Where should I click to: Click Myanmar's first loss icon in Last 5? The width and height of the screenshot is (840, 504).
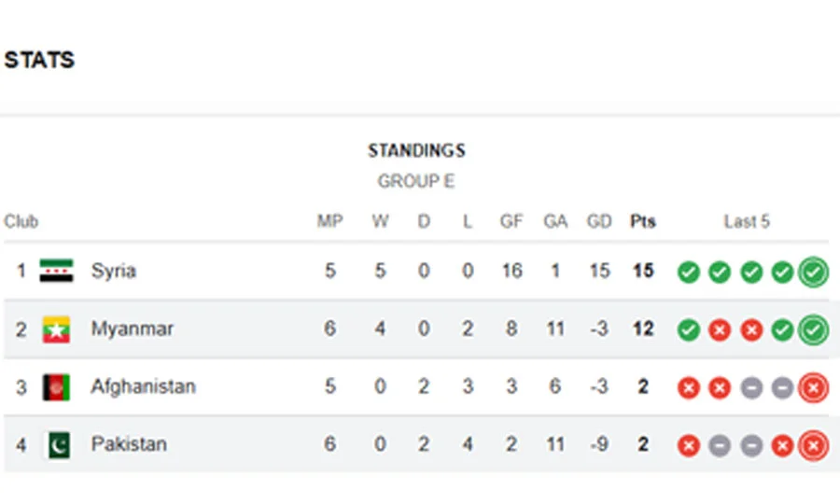point(720,330)
